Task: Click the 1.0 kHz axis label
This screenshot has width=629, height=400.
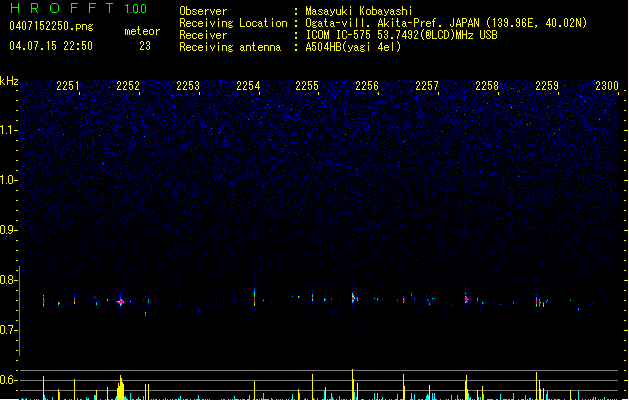Action: pos(8,180)
